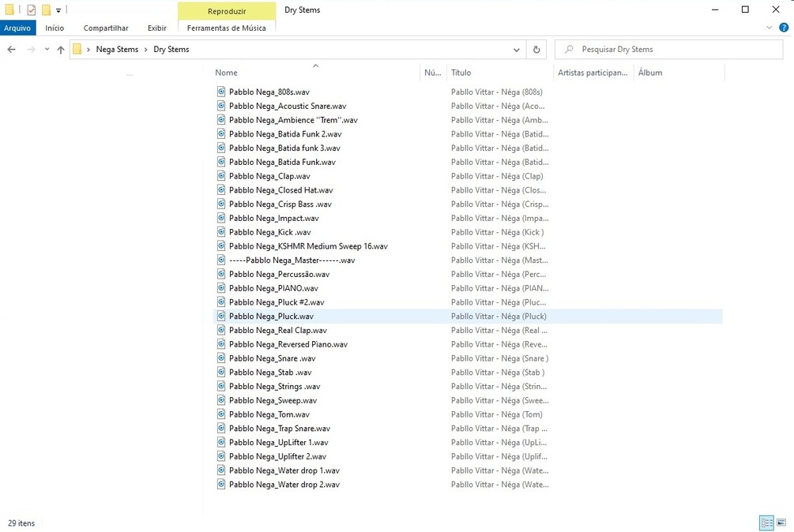Click the search magnifier icon

click(569, 49)
